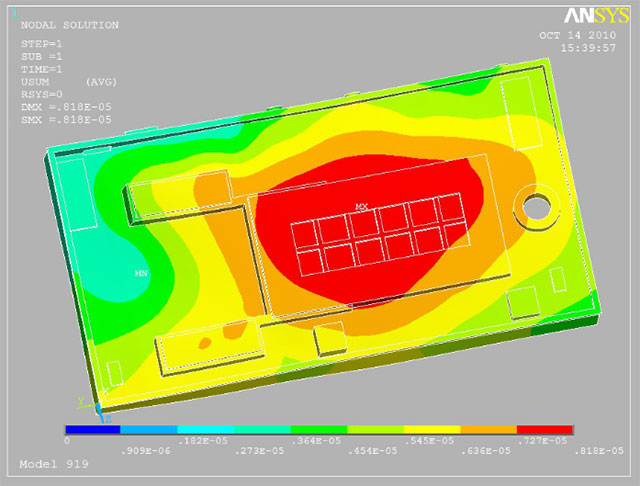Pick the red legend color band

tap(545, 429)
